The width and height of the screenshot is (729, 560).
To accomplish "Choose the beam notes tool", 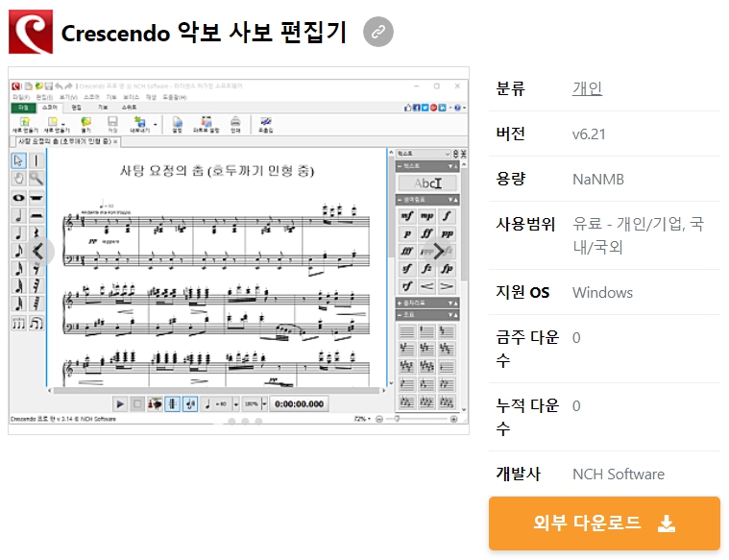I will coord(36,323).
